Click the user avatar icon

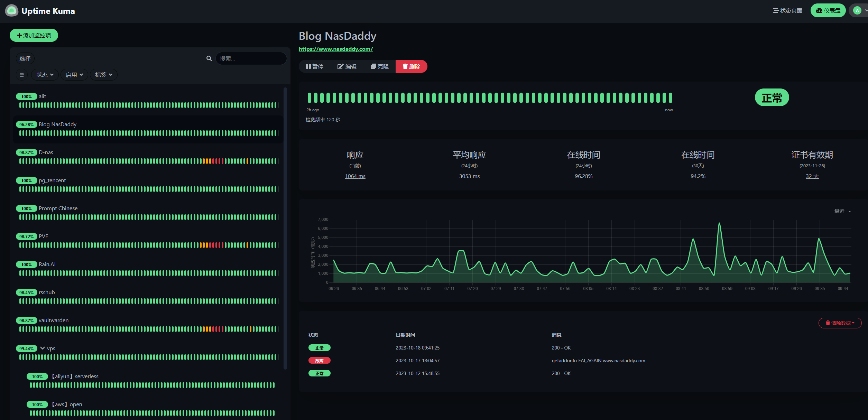[x=857, y=10]
